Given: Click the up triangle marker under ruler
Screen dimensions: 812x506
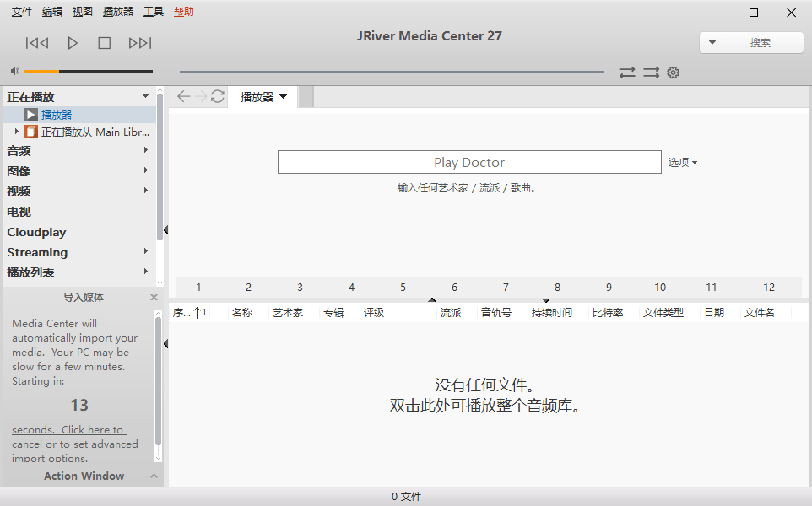Looking at the screenshot, I should pyautogui.click(x=432, y=299).
